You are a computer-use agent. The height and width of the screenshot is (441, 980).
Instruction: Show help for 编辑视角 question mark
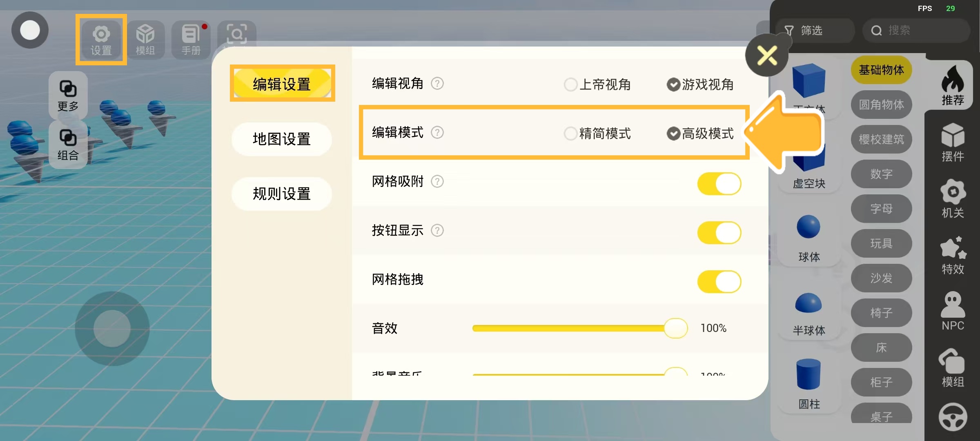[x=437, y=84]
